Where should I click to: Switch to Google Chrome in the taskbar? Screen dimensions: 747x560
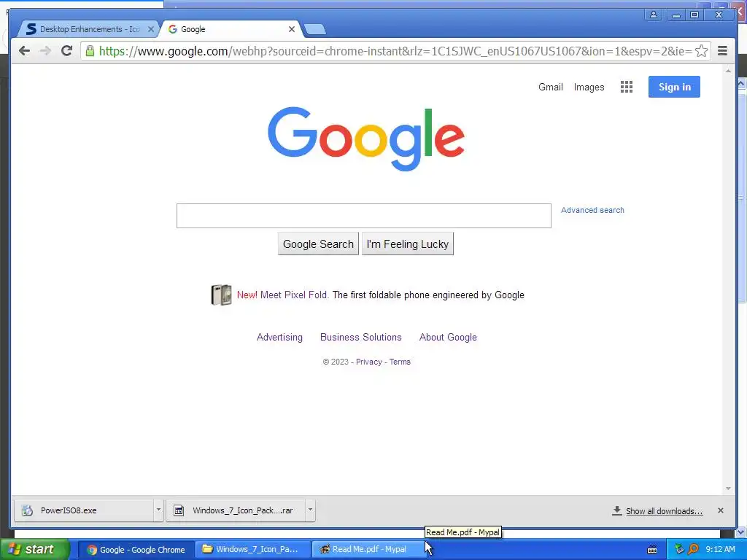(136, 550)
